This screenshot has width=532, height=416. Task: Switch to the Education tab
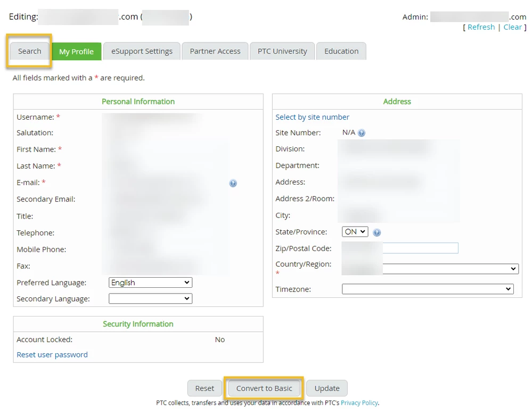coord(341,51)
